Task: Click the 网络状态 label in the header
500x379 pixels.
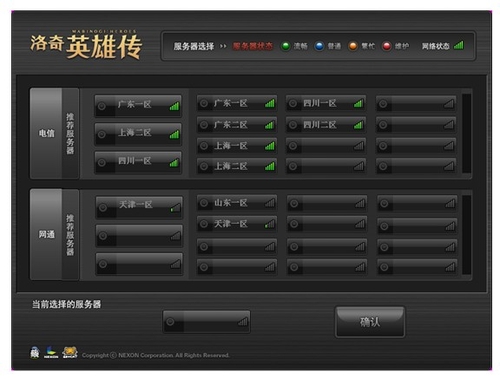Action: [x=435, y=46]
